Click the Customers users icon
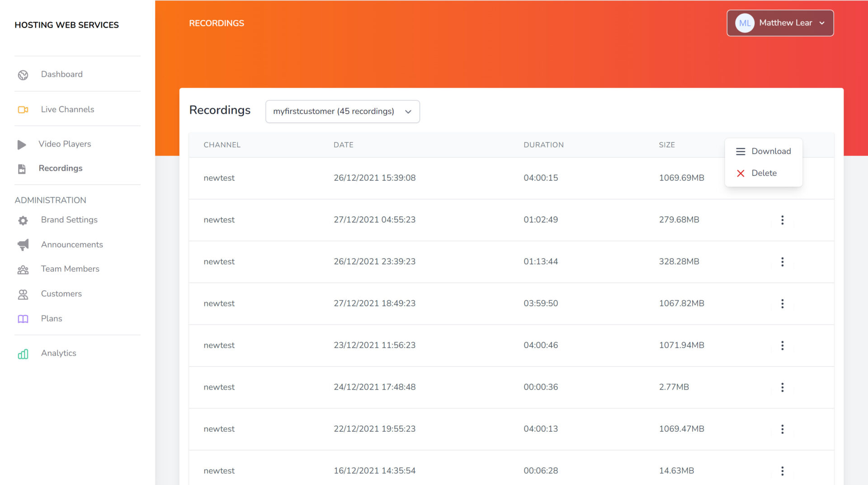Viewport: 868px width, 485px height. (23, 295)
